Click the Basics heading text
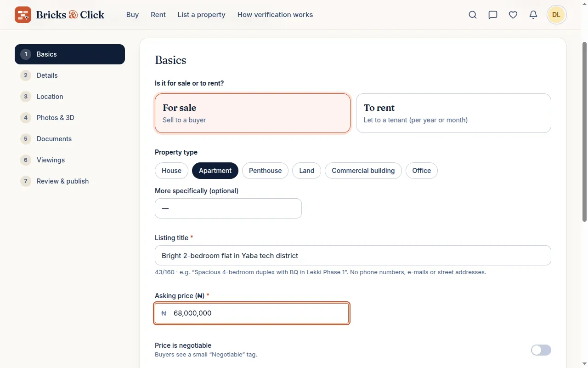This screenshot has height=368, width=588. pos(170,60)
